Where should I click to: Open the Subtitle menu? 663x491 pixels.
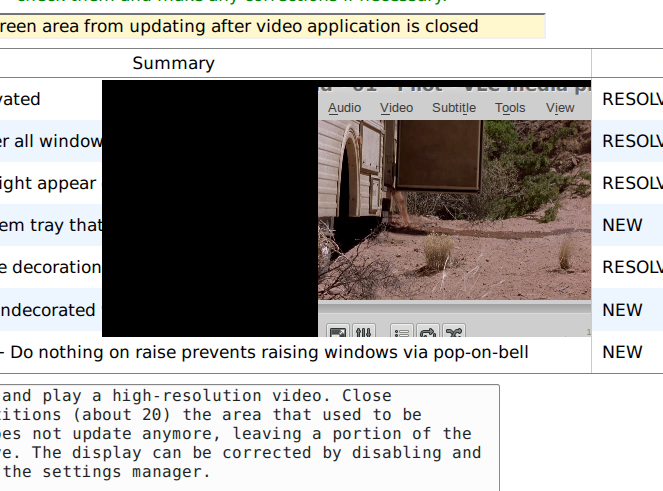pos(454,108)
